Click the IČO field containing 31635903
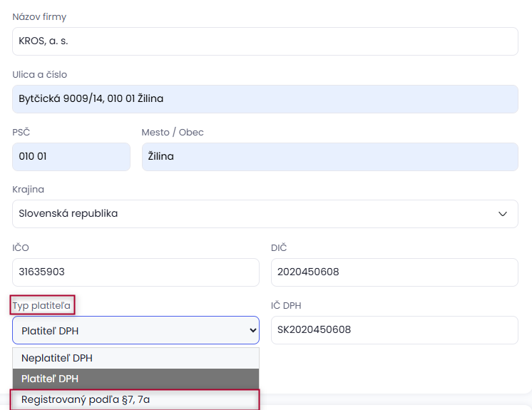Image resolution: width=532 pixels, height=410 pixels. pos(135,272)
